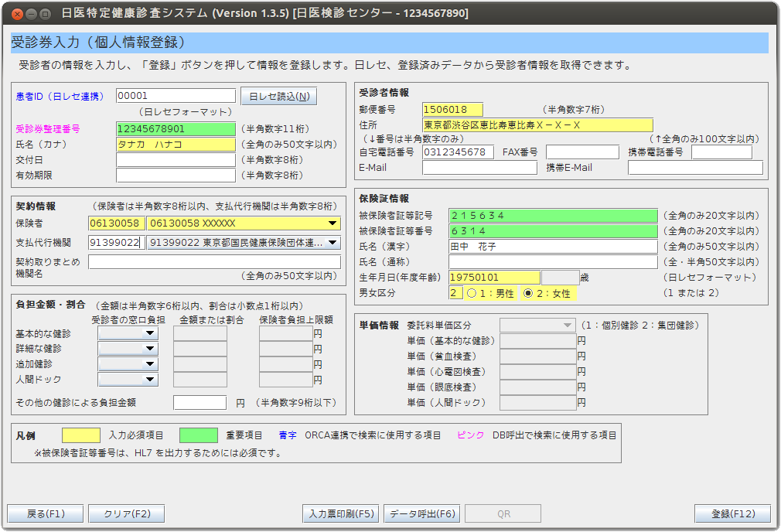Click the 氏名(漢字) field 田中 花子
Screen dimensions: 781x532
553,247
